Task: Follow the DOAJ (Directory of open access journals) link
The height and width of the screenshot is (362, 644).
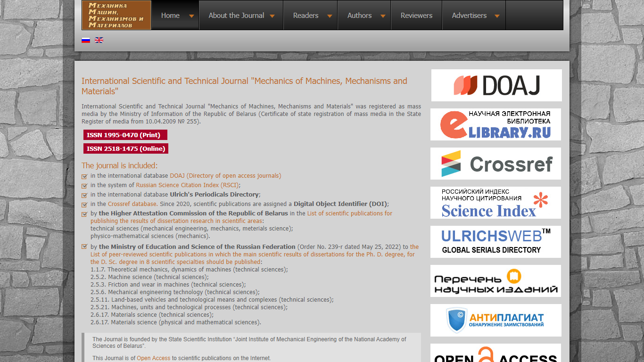Action: click(x=225, y=176)
